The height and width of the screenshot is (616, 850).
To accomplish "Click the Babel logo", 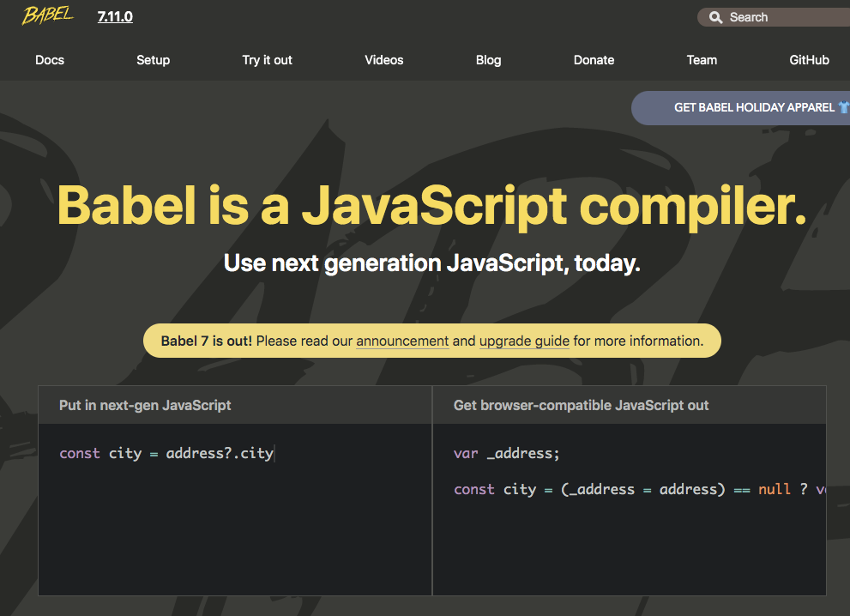I will tap(47, 15).
